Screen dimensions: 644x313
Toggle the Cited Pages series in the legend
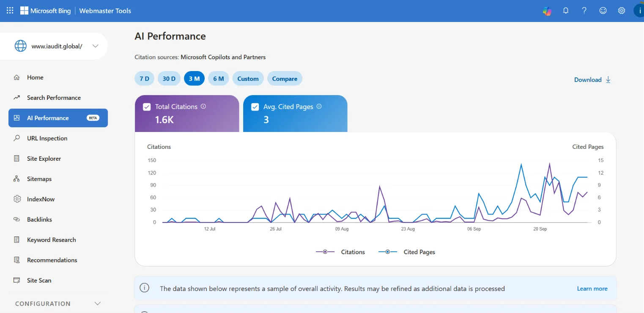pos(406,252)
